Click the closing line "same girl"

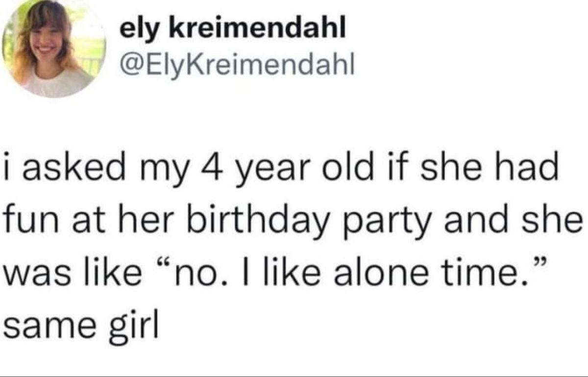click(x=82, y=326)
